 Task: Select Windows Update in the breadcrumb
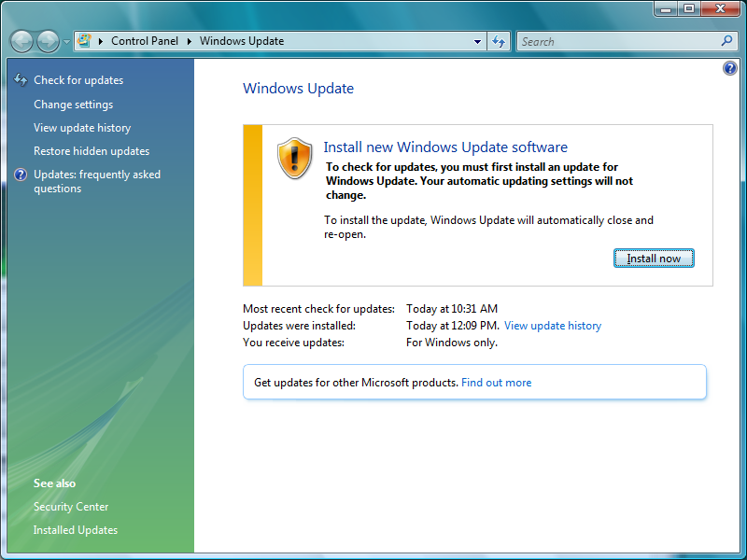click(242, 41)
